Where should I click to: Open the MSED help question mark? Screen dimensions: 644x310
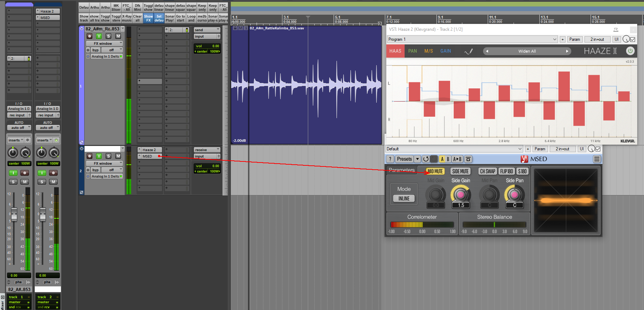click(x=390, y=159)
